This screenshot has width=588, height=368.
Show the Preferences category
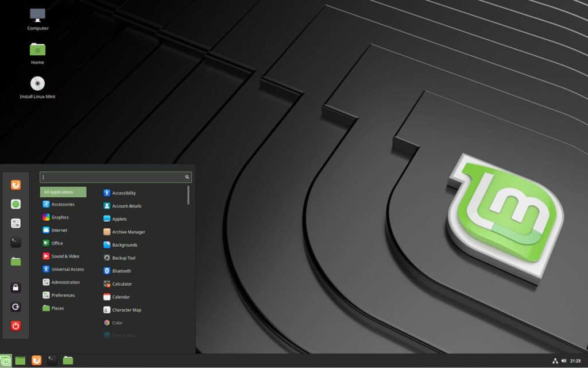pos(59,295)
